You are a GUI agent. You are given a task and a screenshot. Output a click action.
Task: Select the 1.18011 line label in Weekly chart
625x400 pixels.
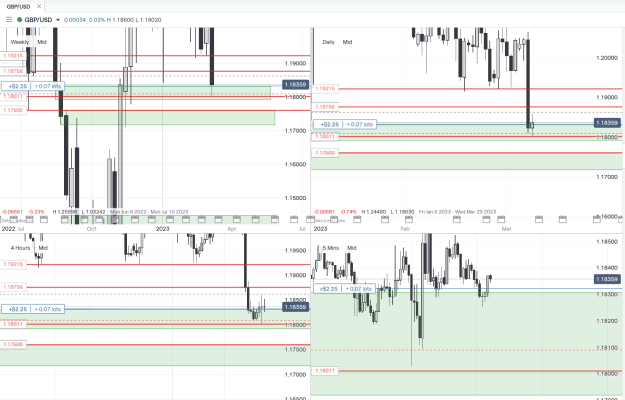coord(13,96)
